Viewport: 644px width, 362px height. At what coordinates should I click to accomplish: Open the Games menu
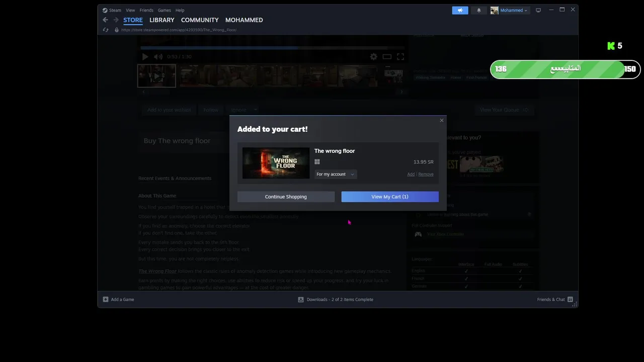click(165, 10)
